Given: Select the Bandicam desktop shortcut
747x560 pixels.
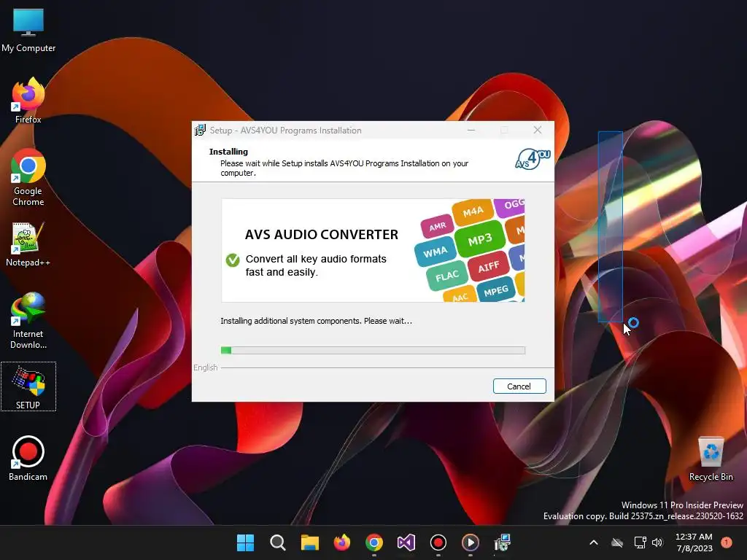Looking at the screenshot, I should click(x=28, y=459).
